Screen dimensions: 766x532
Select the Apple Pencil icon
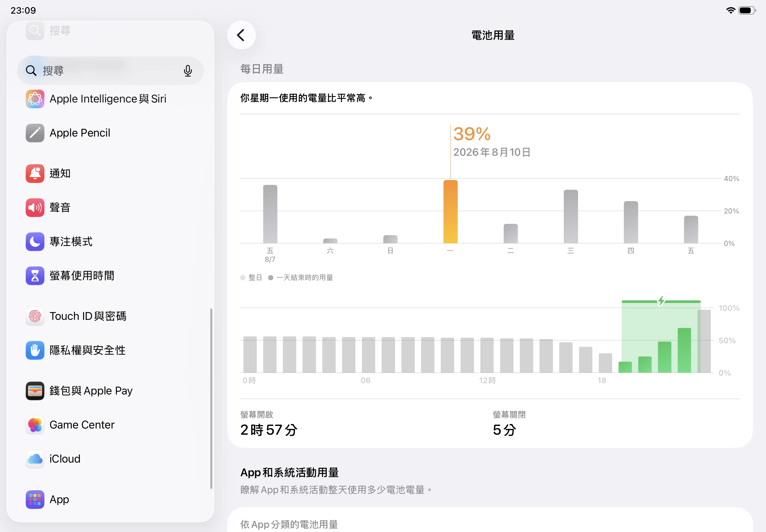pos(35,133)
